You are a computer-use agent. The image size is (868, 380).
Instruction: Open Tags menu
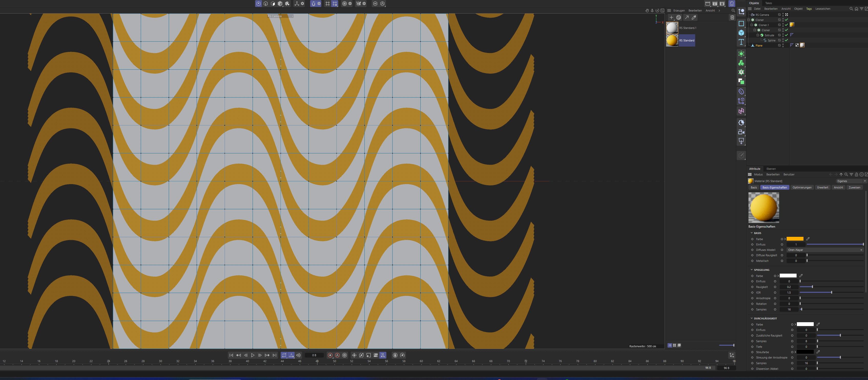point(809,9)
